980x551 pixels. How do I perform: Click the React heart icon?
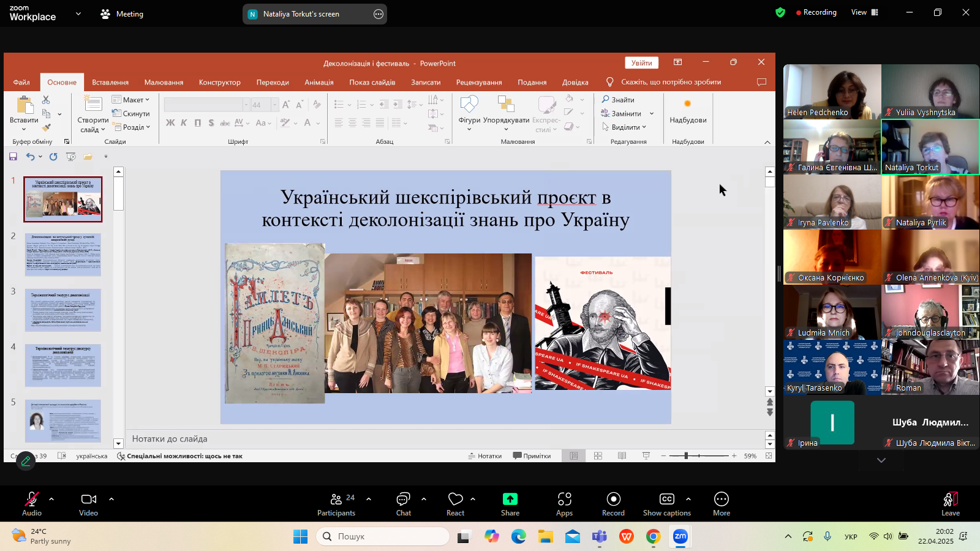coord(455,500)
